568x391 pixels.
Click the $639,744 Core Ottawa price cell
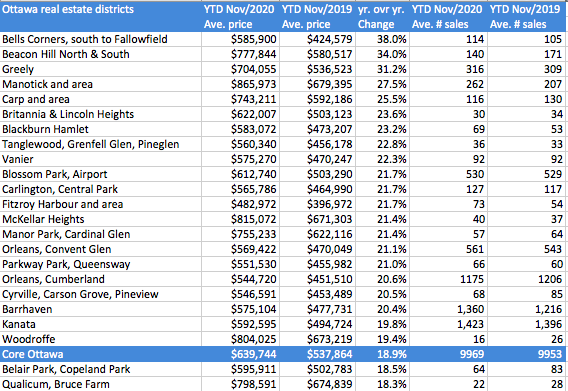coord(241,354)
